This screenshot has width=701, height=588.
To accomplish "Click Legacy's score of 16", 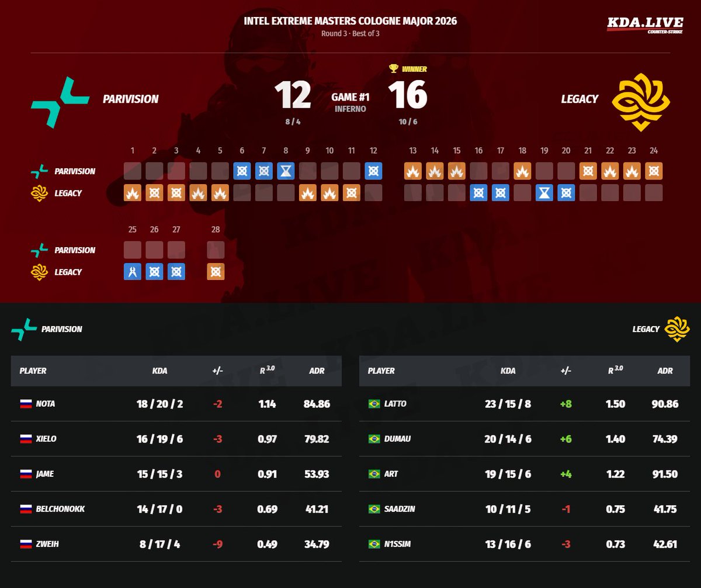I will pyautogui.click(x=408, y=95).
